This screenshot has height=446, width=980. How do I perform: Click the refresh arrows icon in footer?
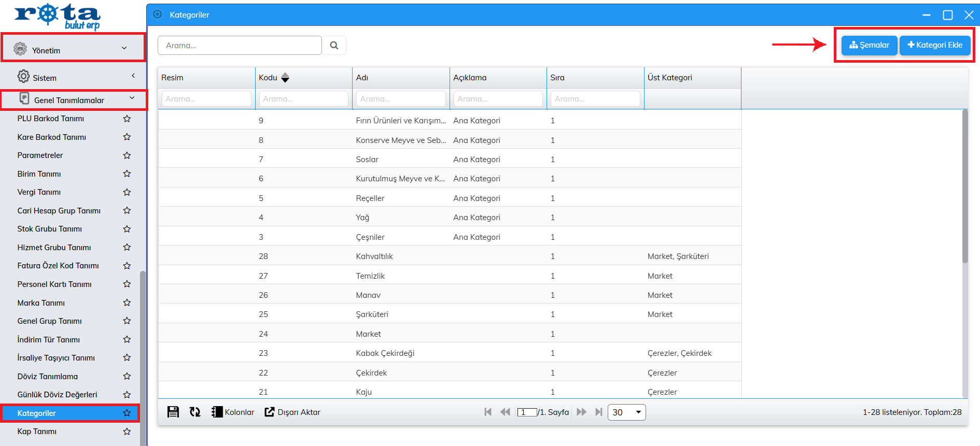(x=195, y=412)
